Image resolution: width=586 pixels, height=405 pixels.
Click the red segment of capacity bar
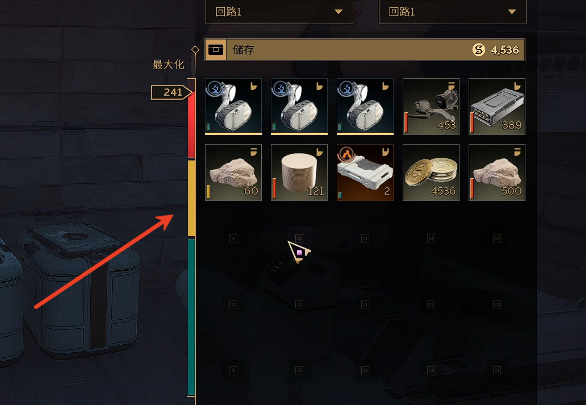click(191, 125)
